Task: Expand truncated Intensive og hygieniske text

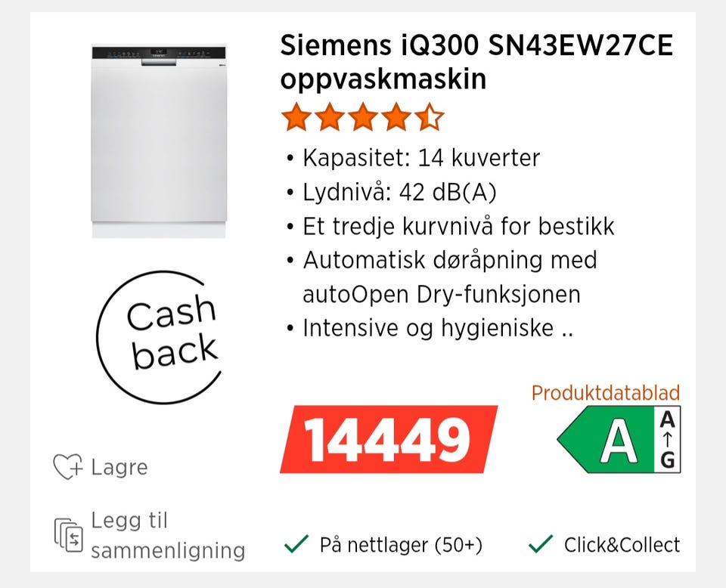Action: [x=438, y=328]
